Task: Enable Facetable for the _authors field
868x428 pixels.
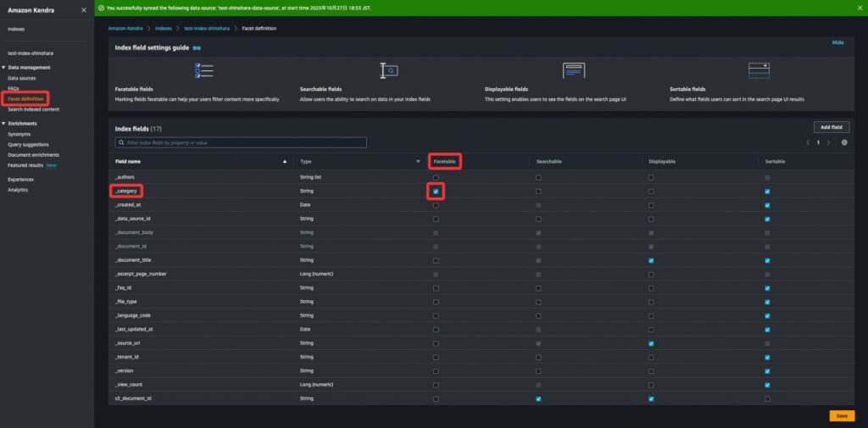Action: (x=436, y=178)
